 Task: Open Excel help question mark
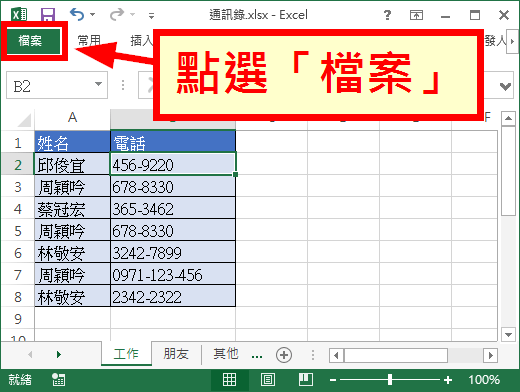click(387, 15)
